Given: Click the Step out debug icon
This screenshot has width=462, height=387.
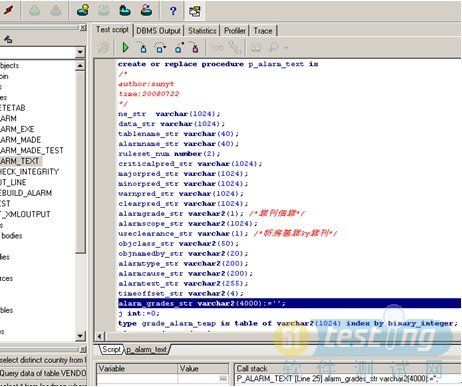Looking at the screenshot, I should pos(179,48).
